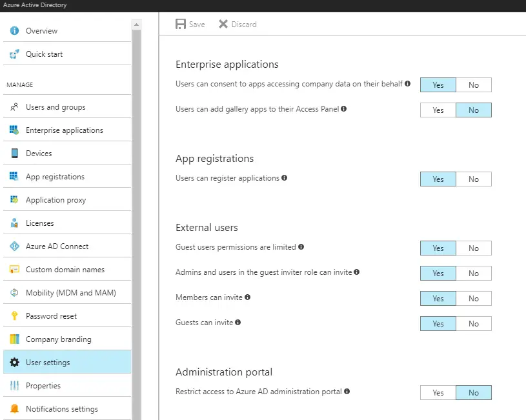526x420 pixels.
Task: Set guest inviter role can invite to No
Action: point(474,274)
